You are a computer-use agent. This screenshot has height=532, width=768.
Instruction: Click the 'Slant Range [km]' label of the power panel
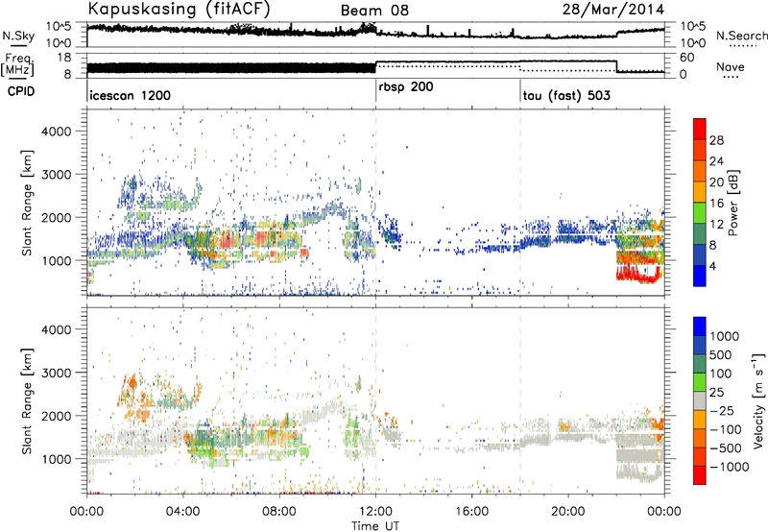[x=27, y=203]
